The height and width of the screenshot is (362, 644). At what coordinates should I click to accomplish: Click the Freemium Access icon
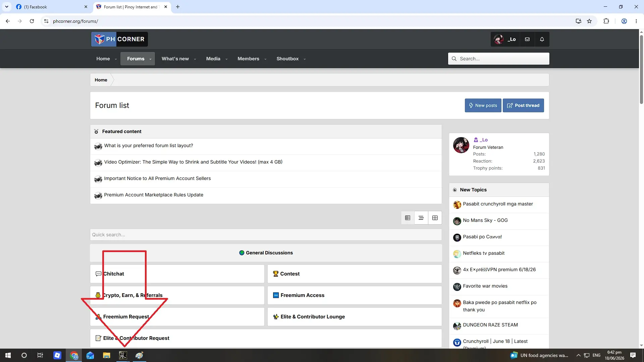[276, 295]
